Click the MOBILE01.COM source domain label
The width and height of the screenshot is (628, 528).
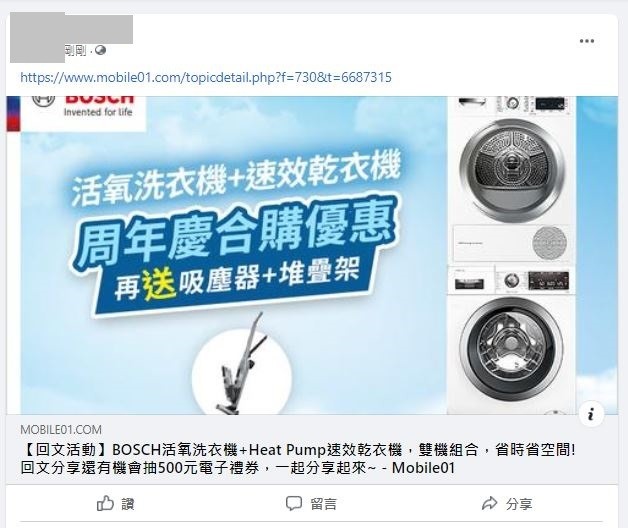point(61,430)
